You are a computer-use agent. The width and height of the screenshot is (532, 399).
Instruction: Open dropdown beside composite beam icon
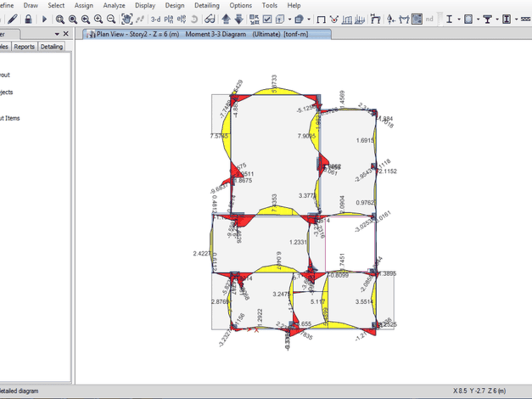coord(497,19)
